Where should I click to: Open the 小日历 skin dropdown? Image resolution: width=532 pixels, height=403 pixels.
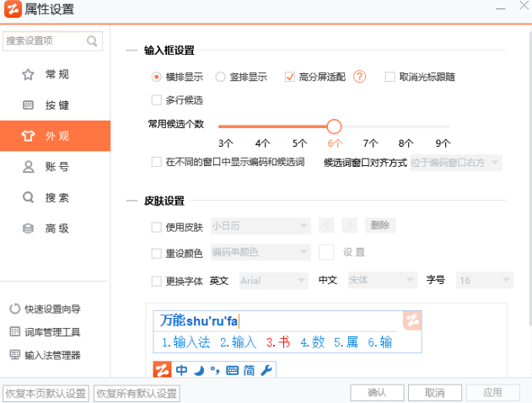coord(260,226)
